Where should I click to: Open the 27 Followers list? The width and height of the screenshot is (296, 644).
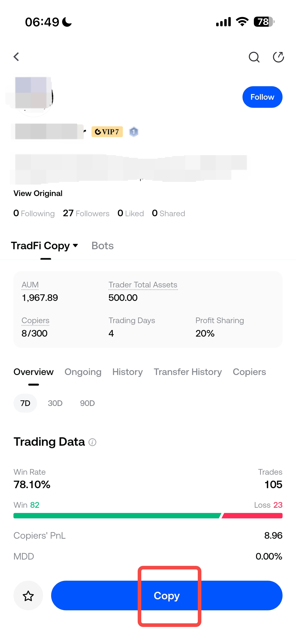point(86,213)
